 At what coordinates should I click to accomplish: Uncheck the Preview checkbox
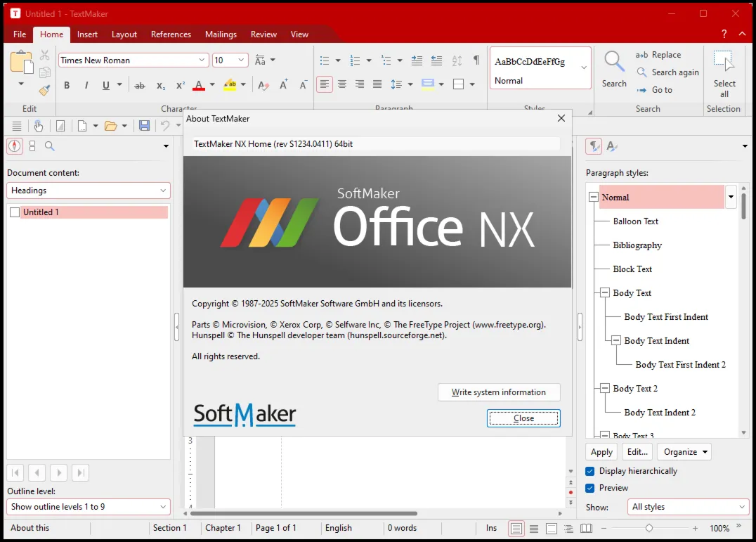click(x=590, y=488)
